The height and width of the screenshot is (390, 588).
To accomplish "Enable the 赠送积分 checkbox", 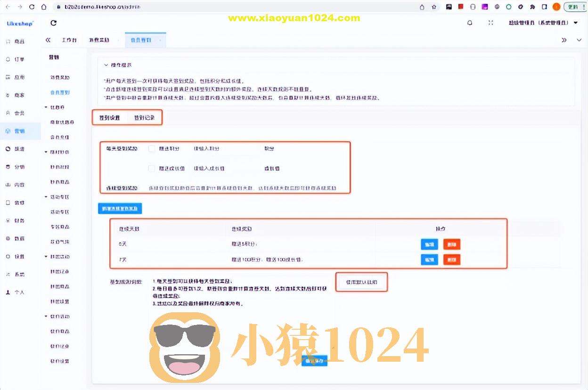I will pos(152,148).
